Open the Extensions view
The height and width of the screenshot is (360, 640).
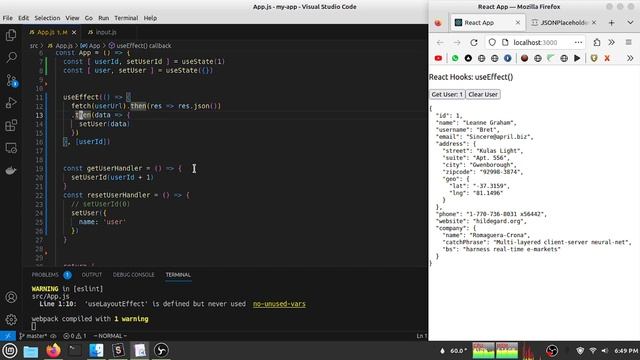11,125
